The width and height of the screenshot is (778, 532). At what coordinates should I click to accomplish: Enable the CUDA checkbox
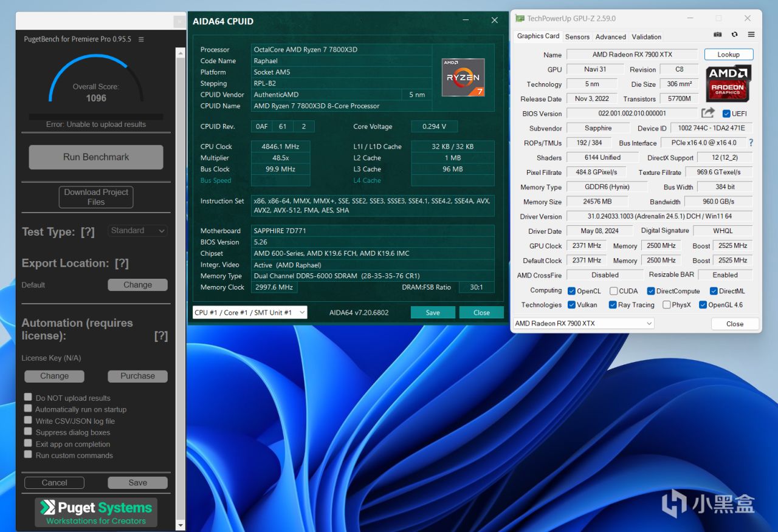click(x=613, y=291)
